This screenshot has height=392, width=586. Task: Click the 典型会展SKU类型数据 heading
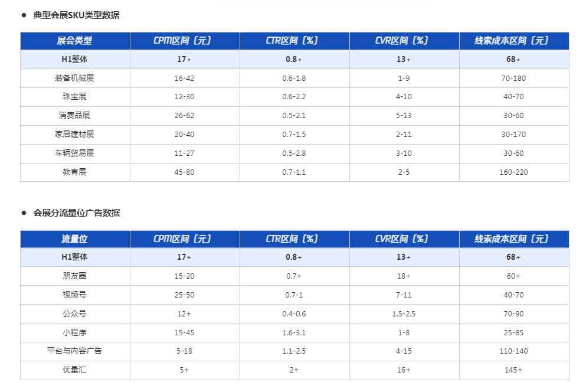(76, 15)
